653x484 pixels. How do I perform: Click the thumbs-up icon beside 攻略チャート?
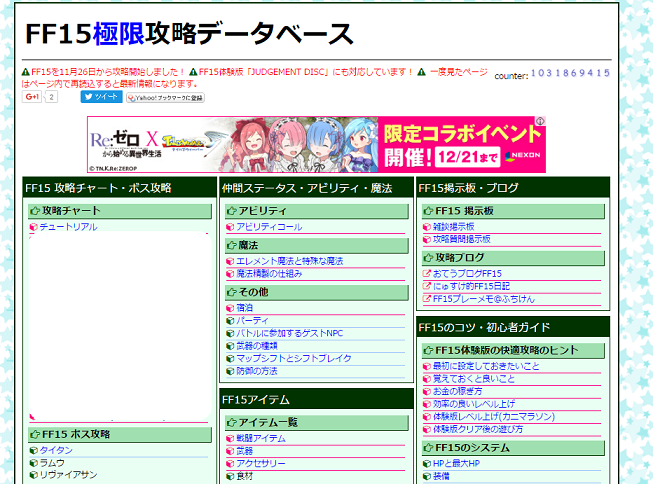pyautogui.click(x=35, y=211)
